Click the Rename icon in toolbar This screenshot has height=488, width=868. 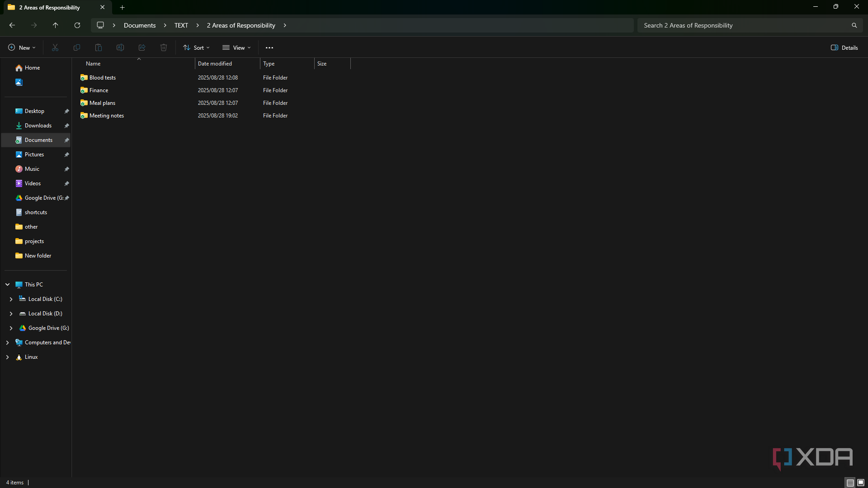120,47
